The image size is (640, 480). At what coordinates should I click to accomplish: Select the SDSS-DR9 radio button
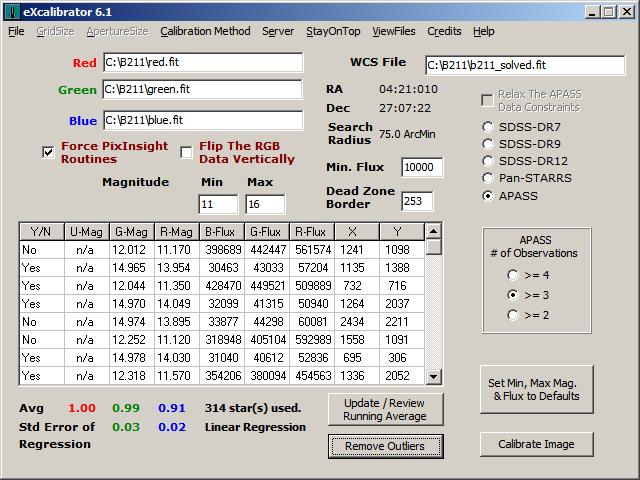(x=488, y=144)
